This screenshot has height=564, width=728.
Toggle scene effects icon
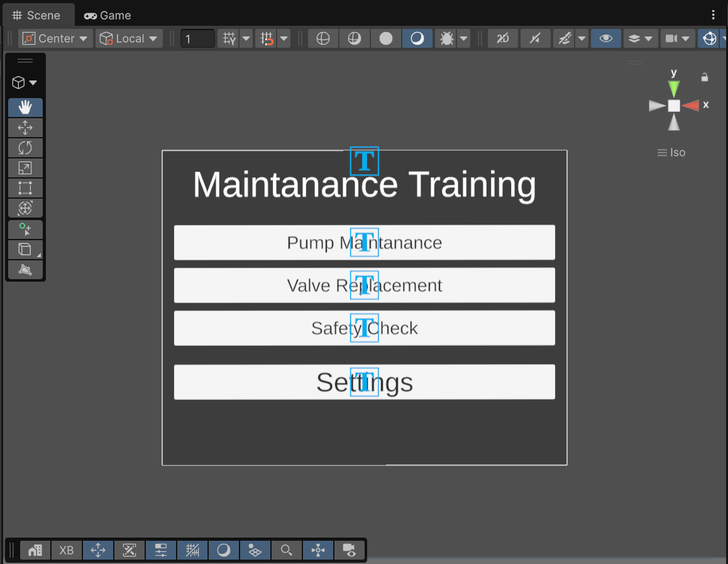tap(564, 38)
